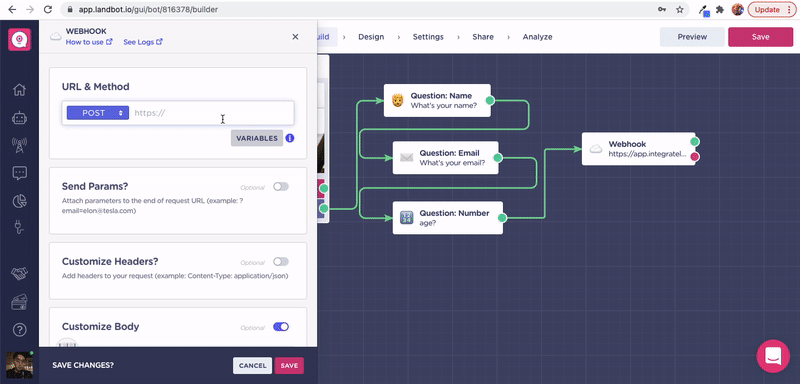Screen dimensions: 800x384
Task: Open the Channels antenna sidebar icon
Action: pyautogui.click(x=19, y=145)
